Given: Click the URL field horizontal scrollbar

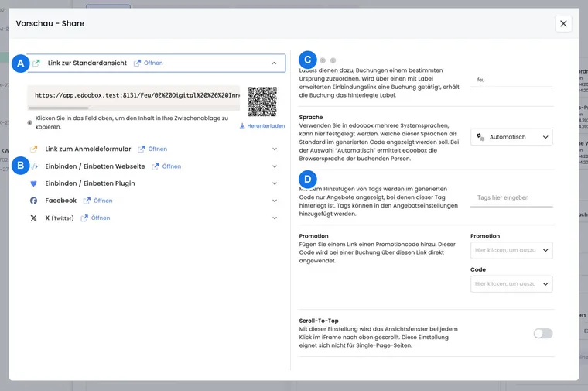Looking at the screenshot, I should 59,108.
